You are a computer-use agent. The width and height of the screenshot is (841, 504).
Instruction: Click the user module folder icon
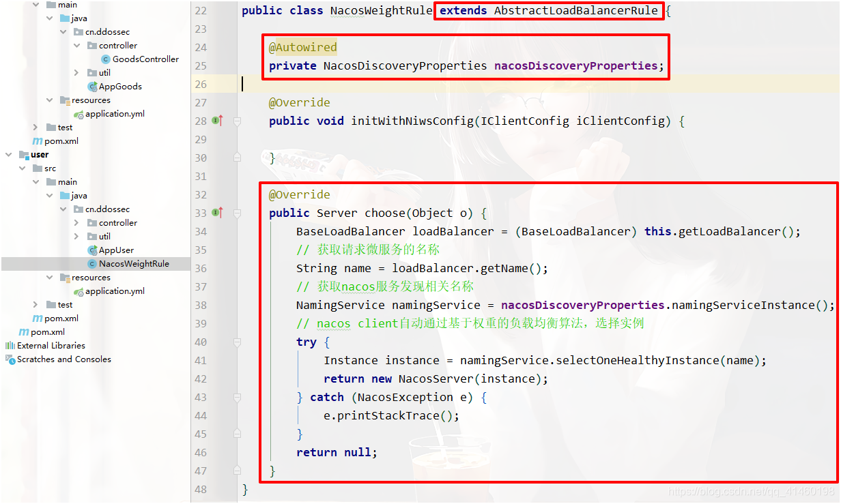point(25,155)
